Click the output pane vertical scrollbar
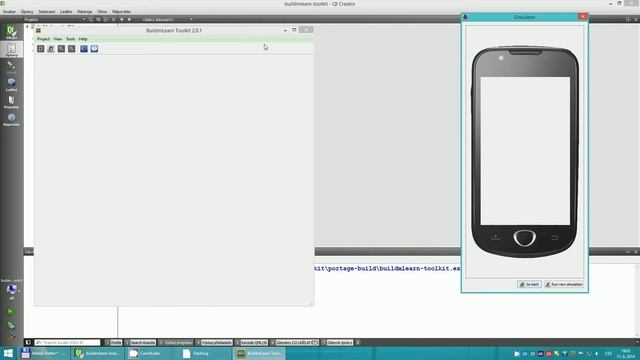 [637, 301]
